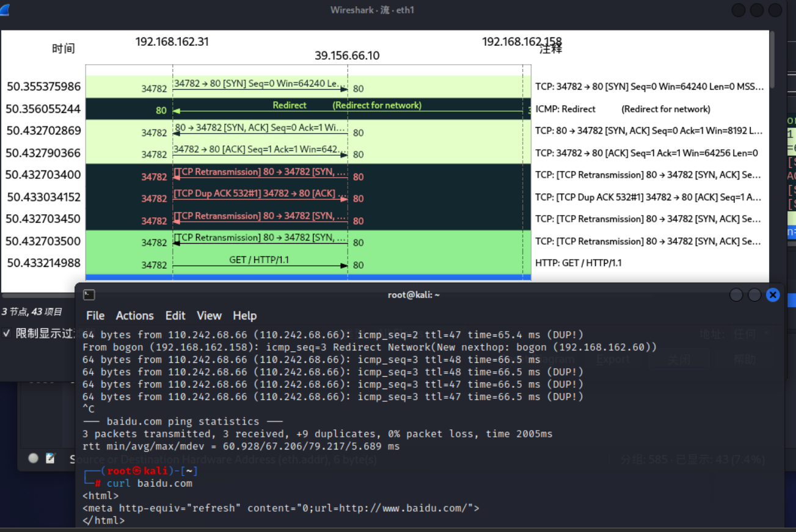Click the meta http-equiv refresh output line
This screenshot has width=796, height=532.
(x=281, y=508)
